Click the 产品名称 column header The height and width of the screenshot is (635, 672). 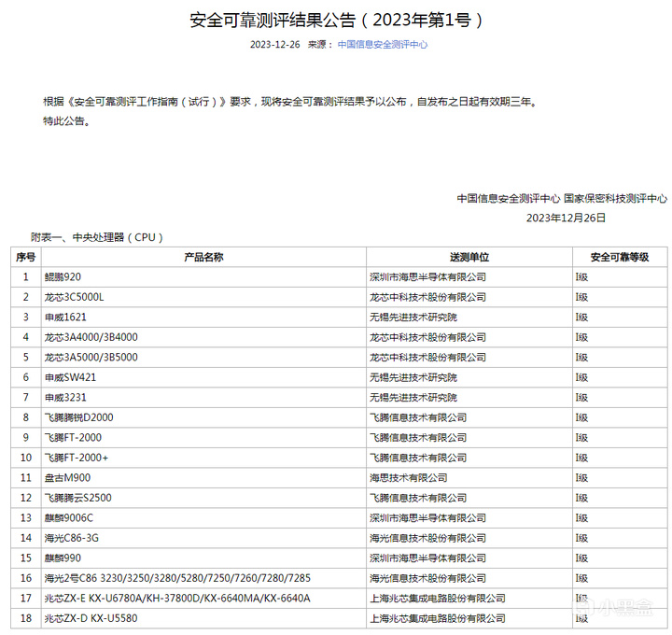203,257
